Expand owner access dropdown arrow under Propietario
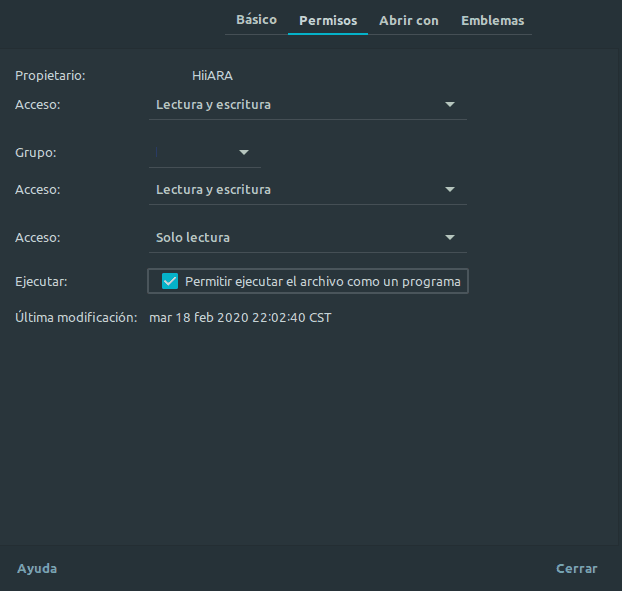622x591 pixels. coord(449,105)
